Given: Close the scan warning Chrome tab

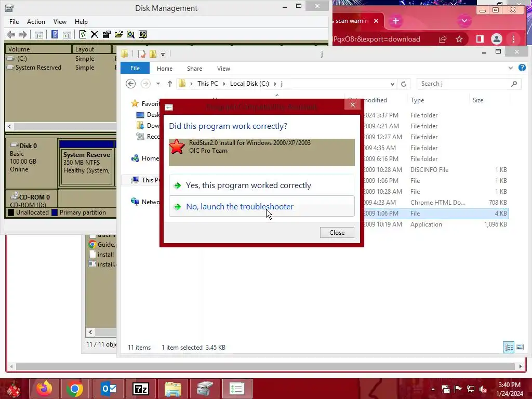Looking at the screenshot, I should click(x=376, y=21).
